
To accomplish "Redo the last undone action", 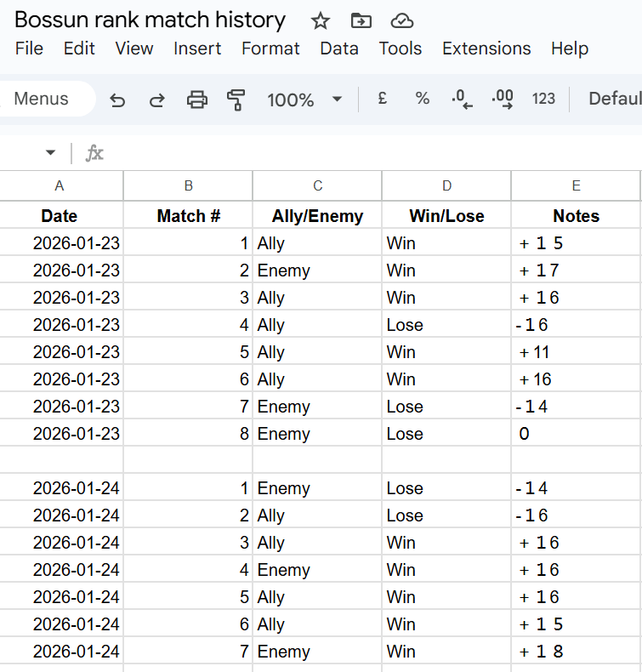I will point(156,100).
